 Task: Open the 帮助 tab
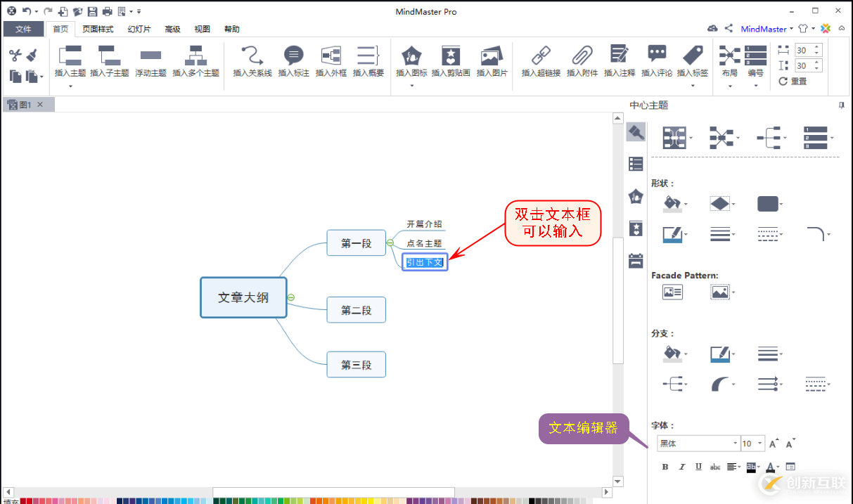231,29
